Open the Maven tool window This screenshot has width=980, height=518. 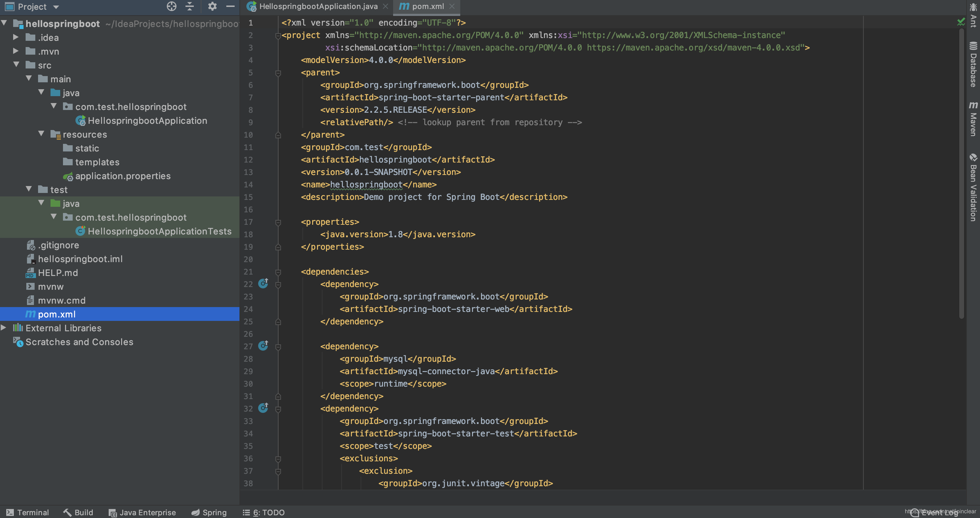click(x=973, y=119)
